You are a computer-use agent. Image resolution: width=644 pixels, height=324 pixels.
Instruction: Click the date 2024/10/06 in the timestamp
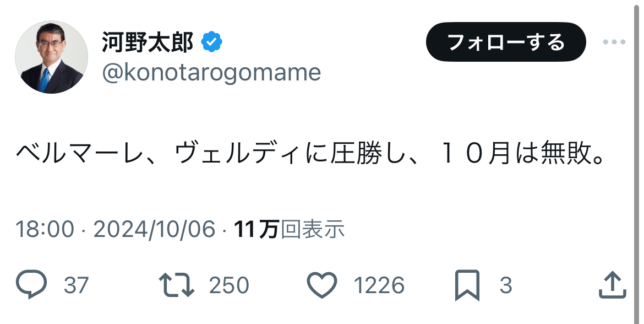[155, 229]
